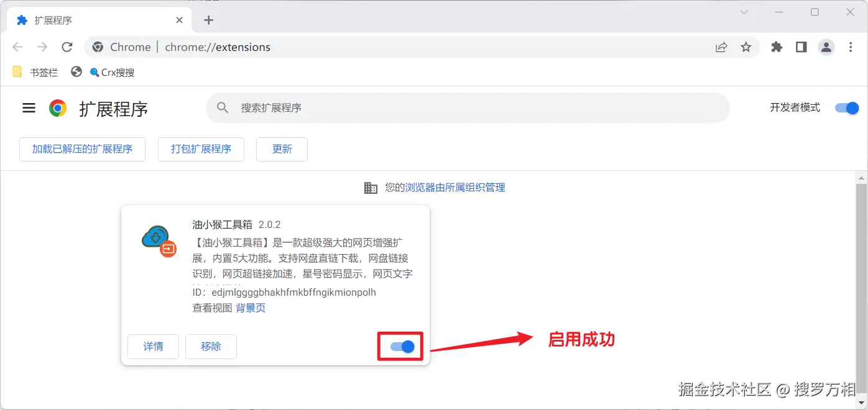Open the 书签栏 bookmarks folder
868x410 pixels.
tap(35, 72)
